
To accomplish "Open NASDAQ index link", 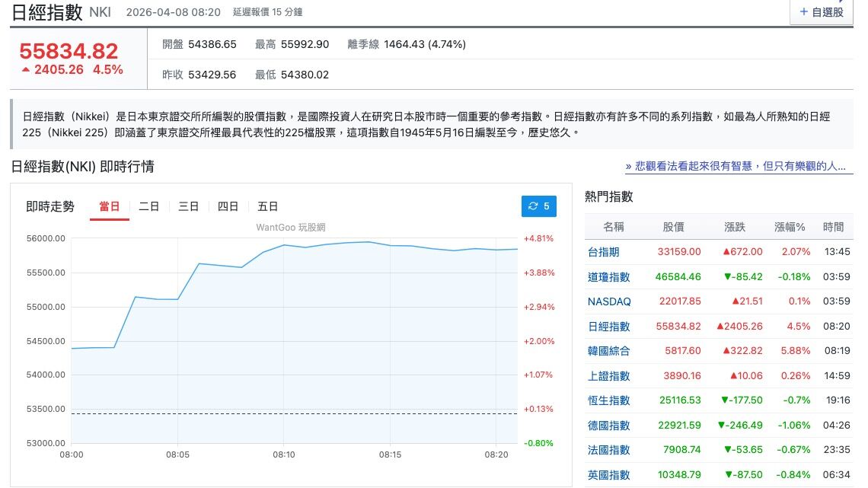I will pos(609,301).
